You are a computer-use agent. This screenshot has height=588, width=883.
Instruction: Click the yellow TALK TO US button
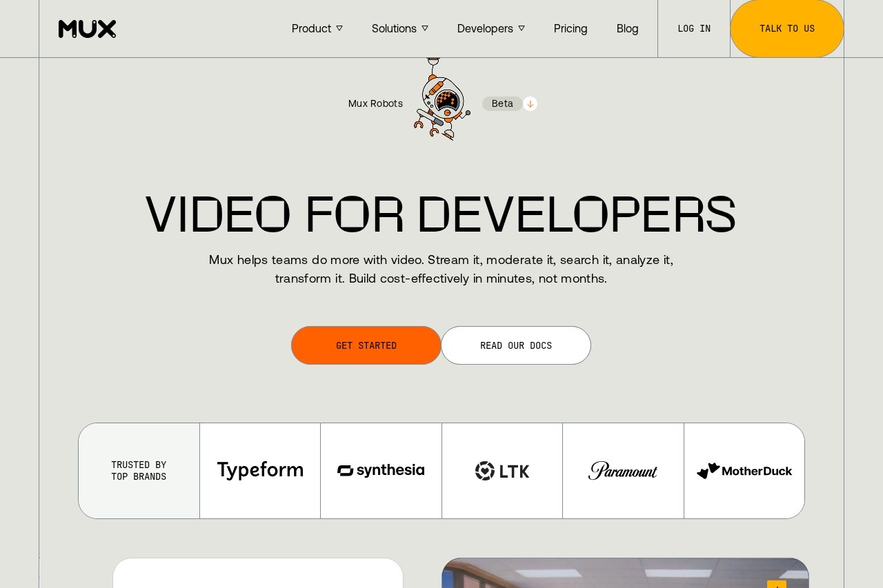pyautogui.click(x=787, y=29)
